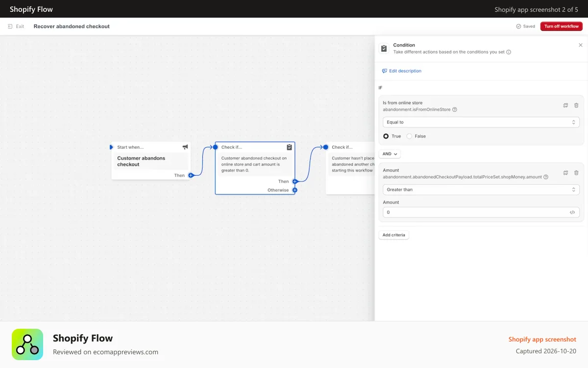Close the Condition panel
The height and width of the screenshot is (368, 588).
(x=581, y=45)
